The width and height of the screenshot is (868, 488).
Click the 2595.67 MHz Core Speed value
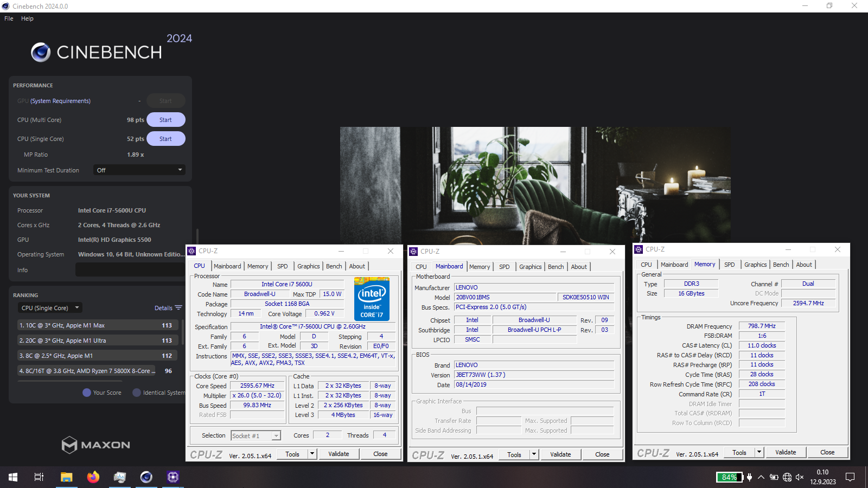click(x=258, y=386)
